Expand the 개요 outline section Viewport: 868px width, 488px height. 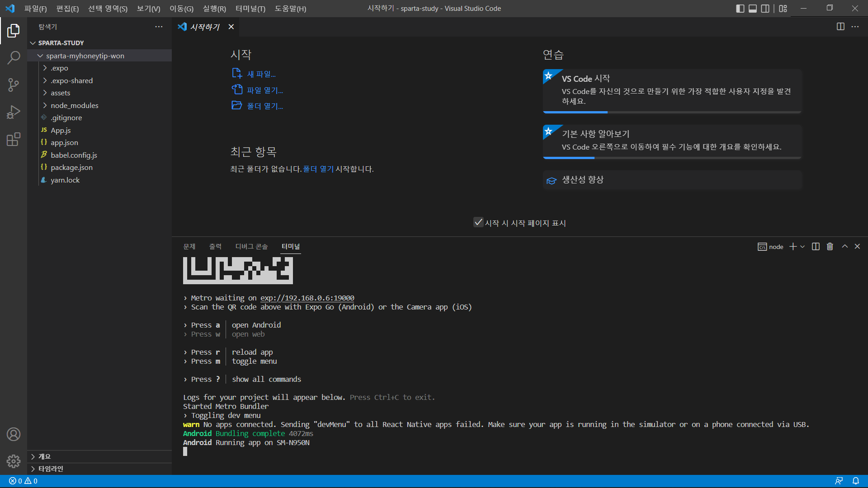tap(99, 456)
